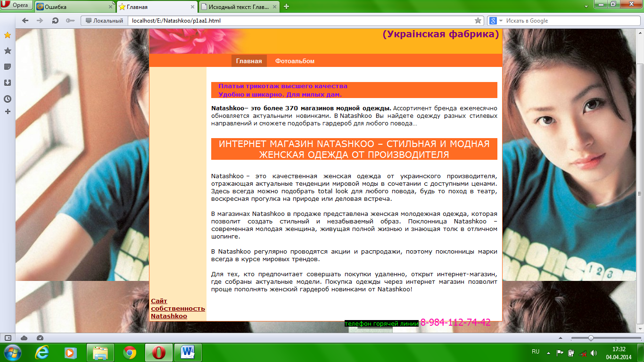Open the volume speaker tray icon

pos(594,353)
